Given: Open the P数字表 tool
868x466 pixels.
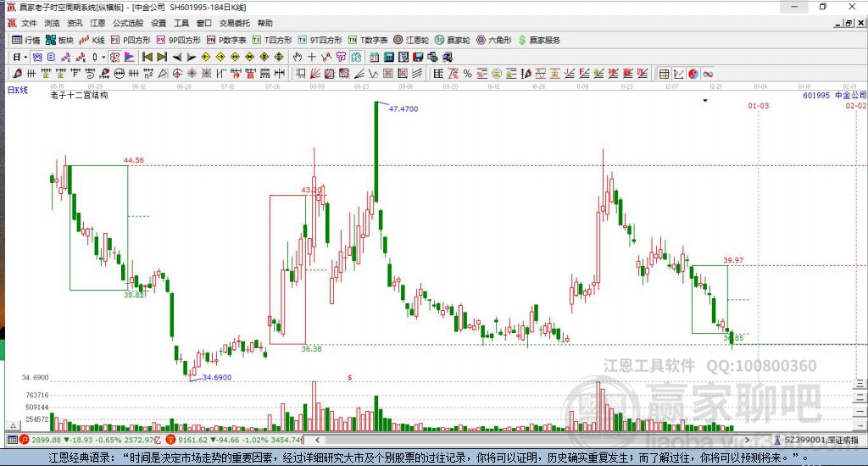Looking at the screenshot, I should coord(225,40).
